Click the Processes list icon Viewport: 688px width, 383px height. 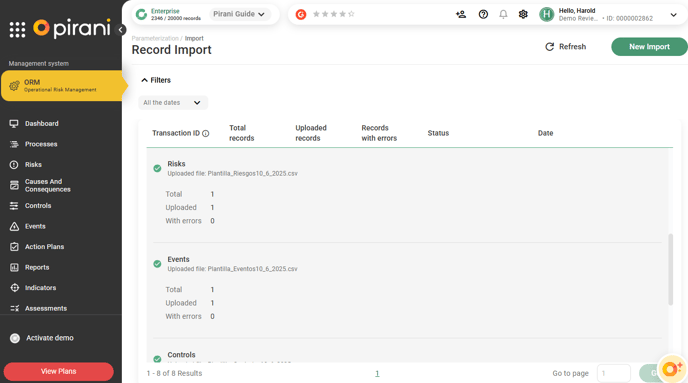14,144
